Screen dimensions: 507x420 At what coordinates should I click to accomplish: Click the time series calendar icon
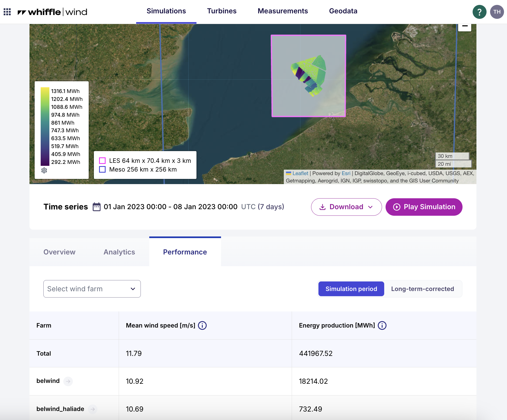tap(97, 207)
